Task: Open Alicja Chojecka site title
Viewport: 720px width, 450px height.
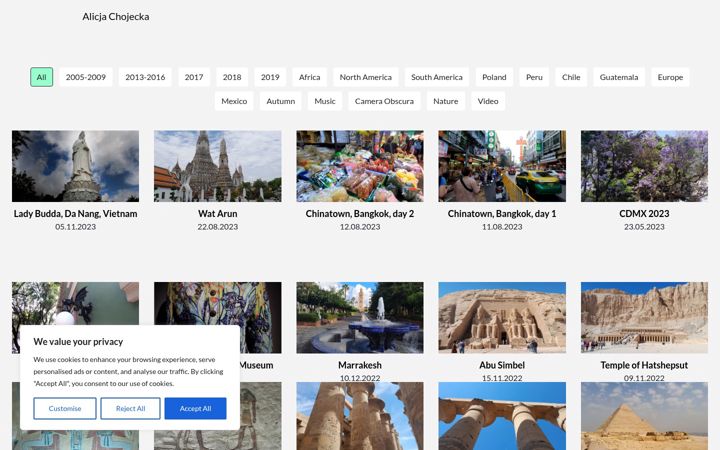Action: 116,17
